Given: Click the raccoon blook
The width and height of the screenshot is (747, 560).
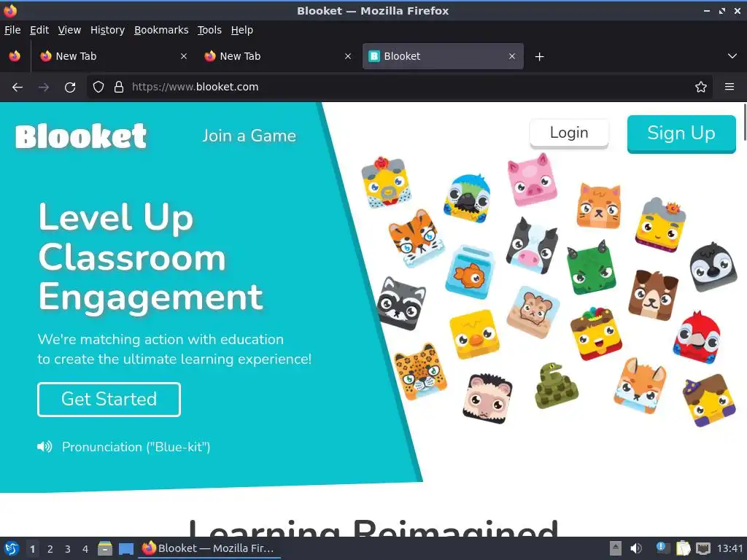Looking at the screenshot, I should 401,303.
